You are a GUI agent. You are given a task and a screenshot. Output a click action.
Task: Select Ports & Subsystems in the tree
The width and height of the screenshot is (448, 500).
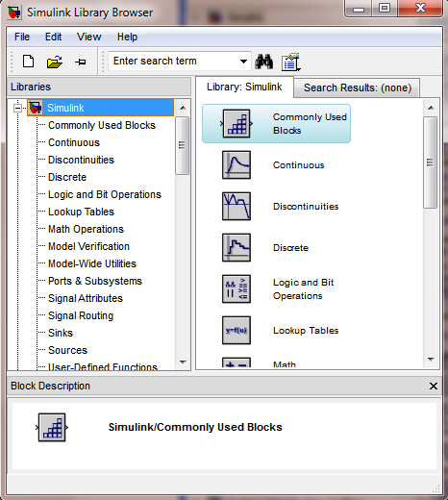click(95, 281)
